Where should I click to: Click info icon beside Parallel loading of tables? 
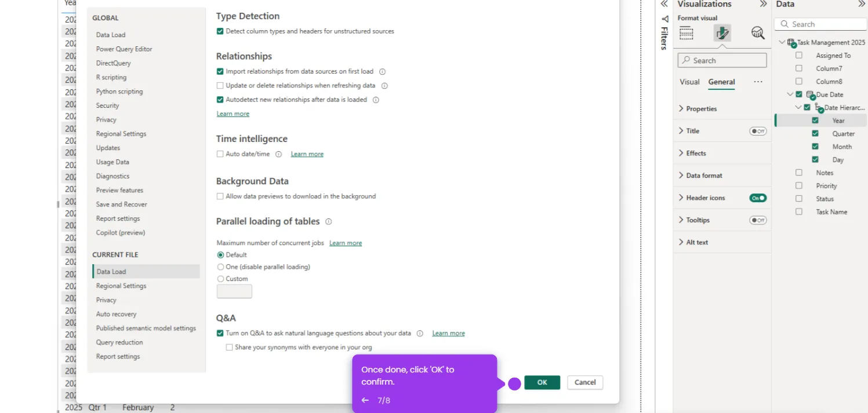pyautogui.click(x=328, y=222)
